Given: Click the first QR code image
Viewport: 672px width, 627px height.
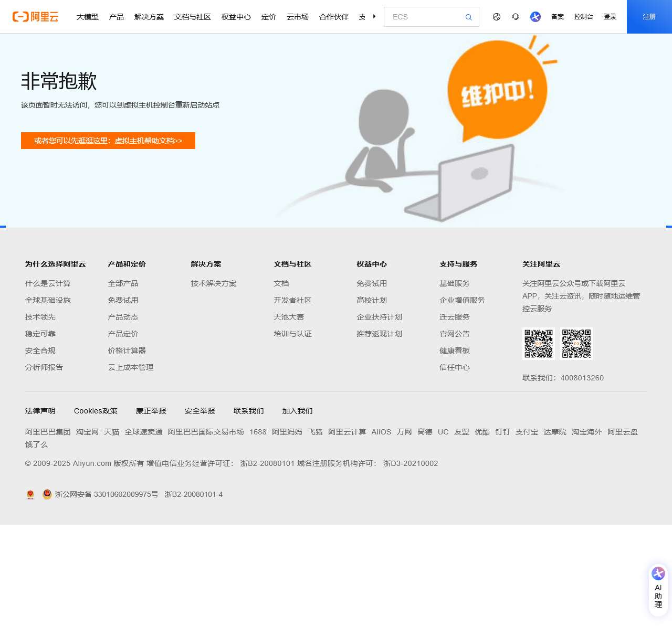Looking at the screenshot, I should 539,344.
